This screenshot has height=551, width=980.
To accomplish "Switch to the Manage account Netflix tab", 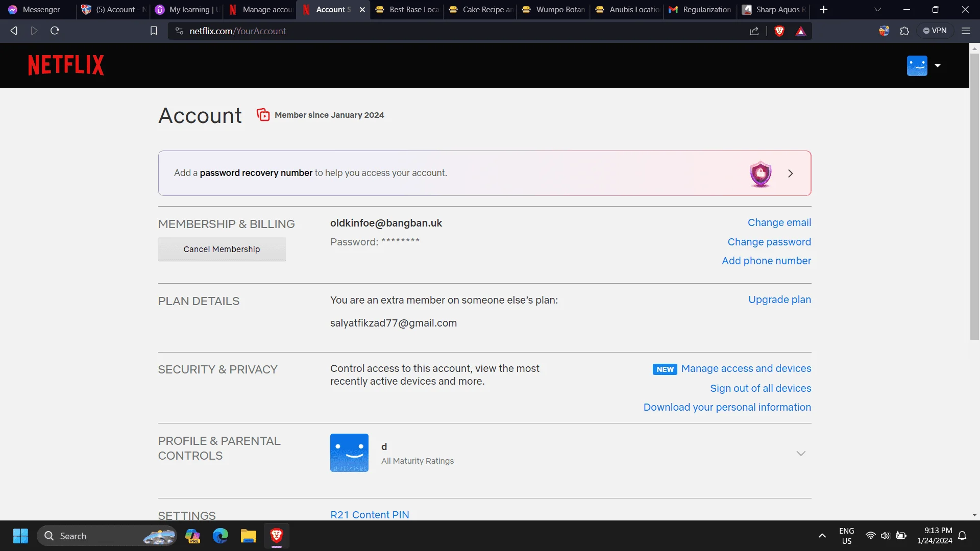I will pos(261,10).
